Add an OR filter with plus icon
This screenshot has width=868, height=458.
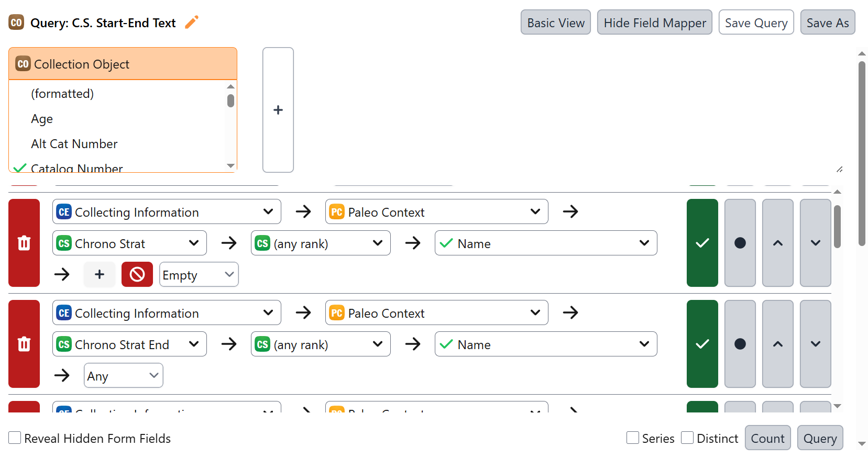(x=100, y=274)
